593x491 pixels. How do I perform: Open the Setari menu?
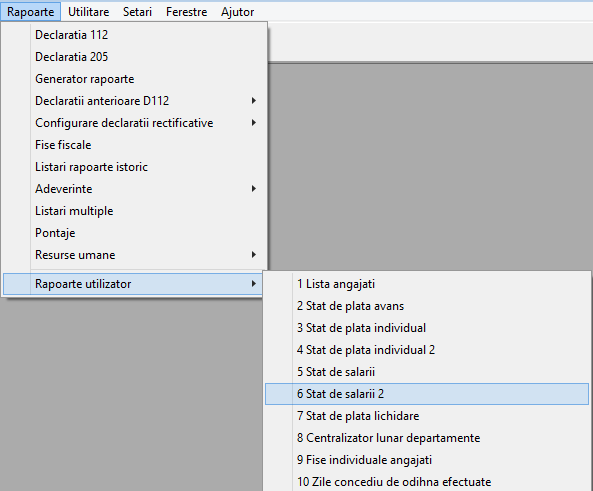point(137,12)
